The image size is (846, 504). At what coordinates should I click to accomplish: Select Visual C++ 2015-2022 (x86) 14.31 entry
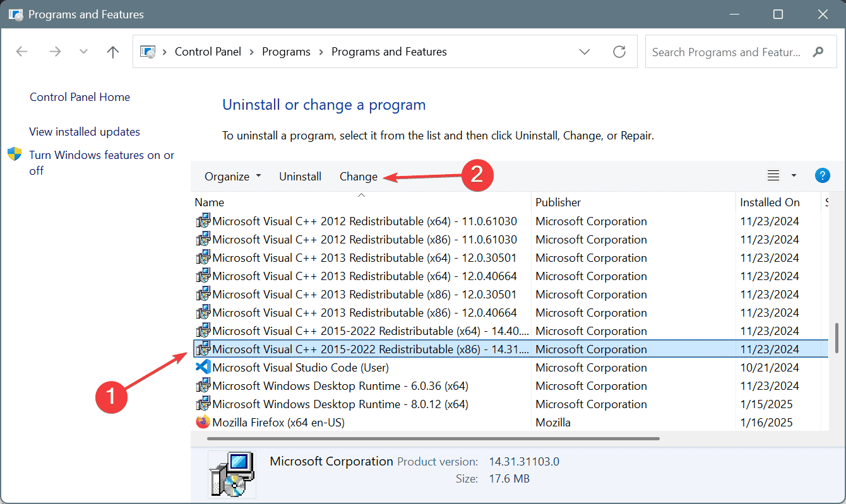[x=509, y=349]
